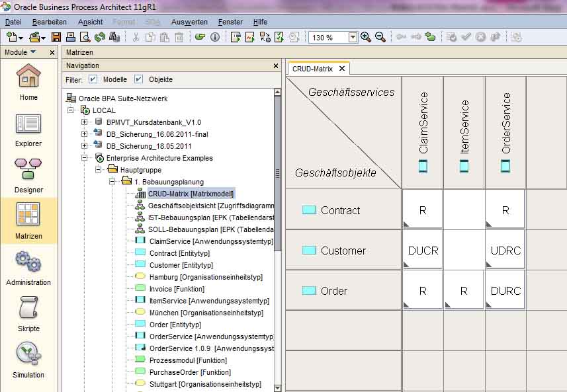Image resolution: width=567 pixels, height=392 pixels.
Task: Open the Ansicht menu
Action: [91, 22]
